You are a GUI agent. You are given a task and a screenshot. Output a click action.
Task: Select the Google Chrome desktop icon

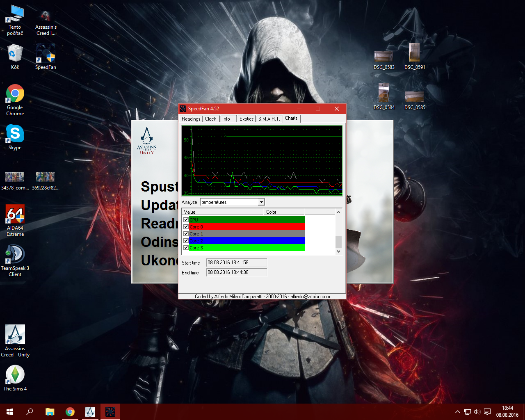pos(15,100)
